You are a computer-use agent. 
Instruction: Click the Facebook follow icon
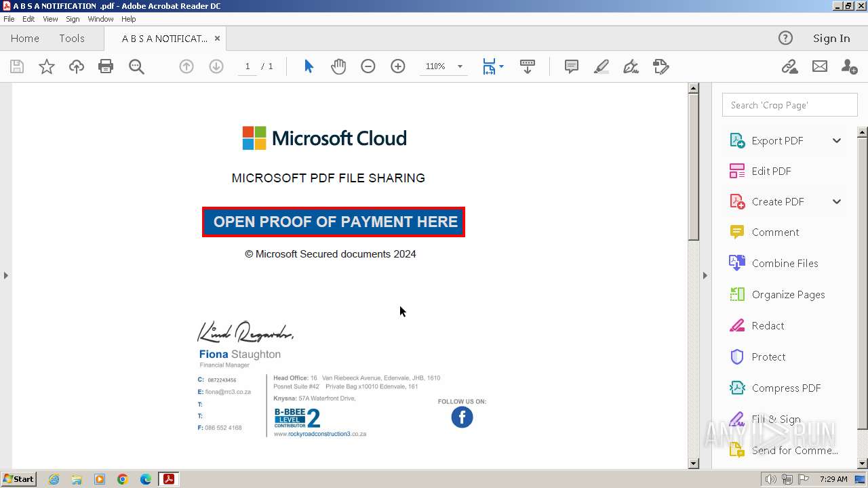point(462,417)
